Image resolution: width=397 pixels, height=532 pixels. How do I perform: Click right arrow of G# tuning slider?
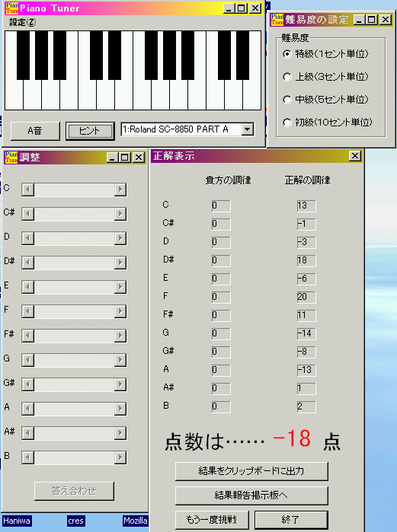pyautogui.click(x=120, y=384)
